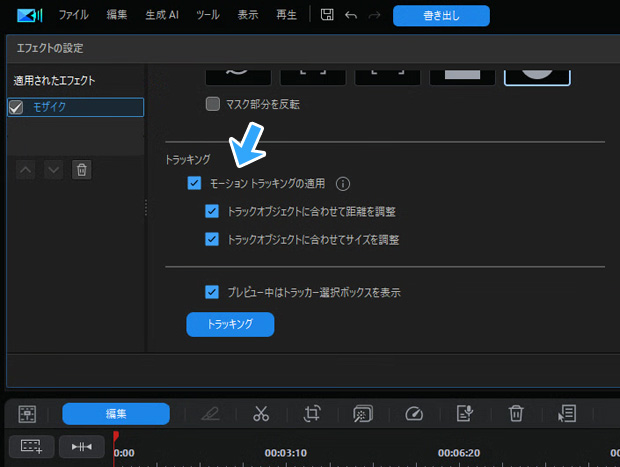Click the fit timeline arrows button
Image resolution: width=620 pixels, height=467 pixels.
click(x=82, y=446)
